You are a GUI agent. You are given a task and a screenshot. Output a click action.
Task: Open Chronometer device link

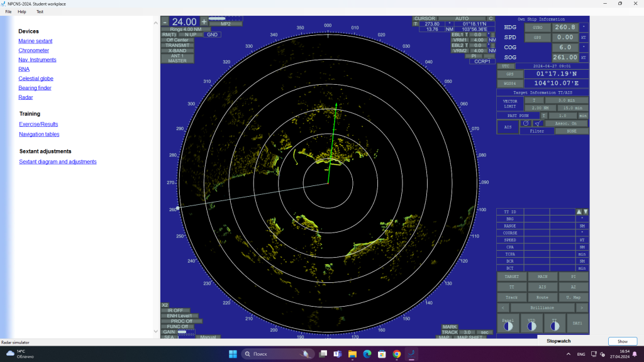[34, 50]
